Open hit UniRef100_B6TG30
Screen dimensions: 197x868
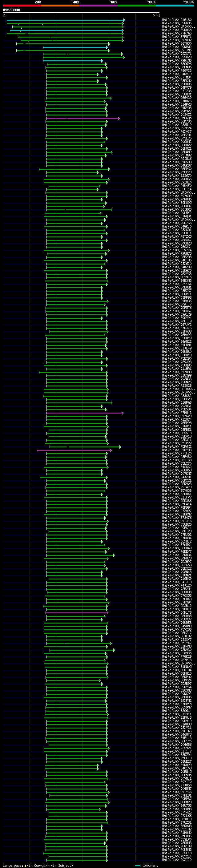click(x=177, y=43)
